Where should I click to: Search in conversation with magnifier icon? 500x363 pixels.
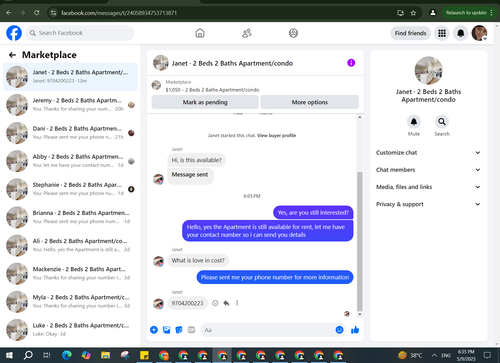pos(442,122)
